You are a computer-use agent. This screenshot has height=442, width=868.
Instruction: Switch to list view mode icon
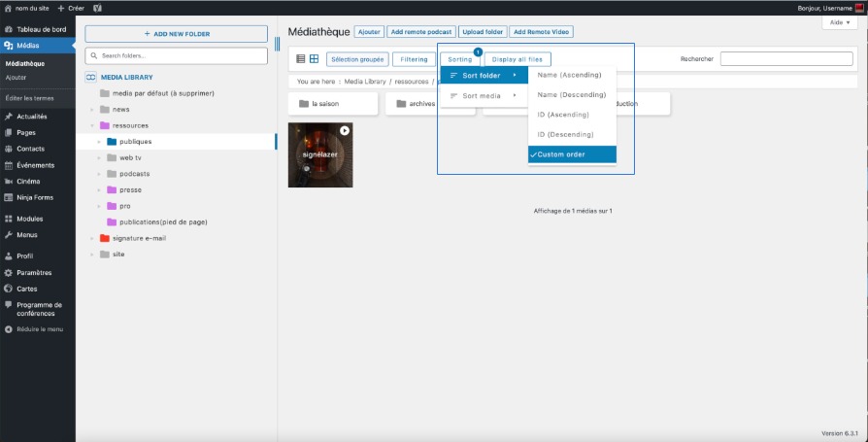(301, 59)
